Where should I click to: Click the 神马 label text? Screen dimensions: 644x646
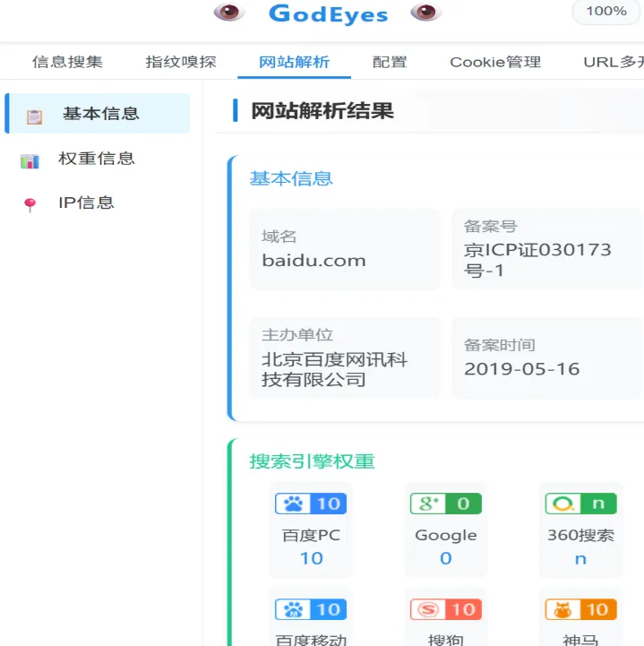(x=581, y=640)
